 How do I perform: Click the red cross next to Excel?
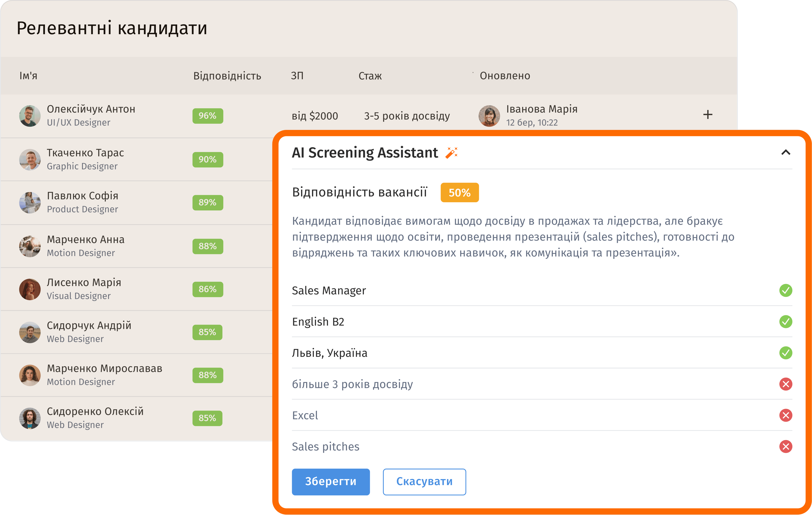tap(785, 415)
